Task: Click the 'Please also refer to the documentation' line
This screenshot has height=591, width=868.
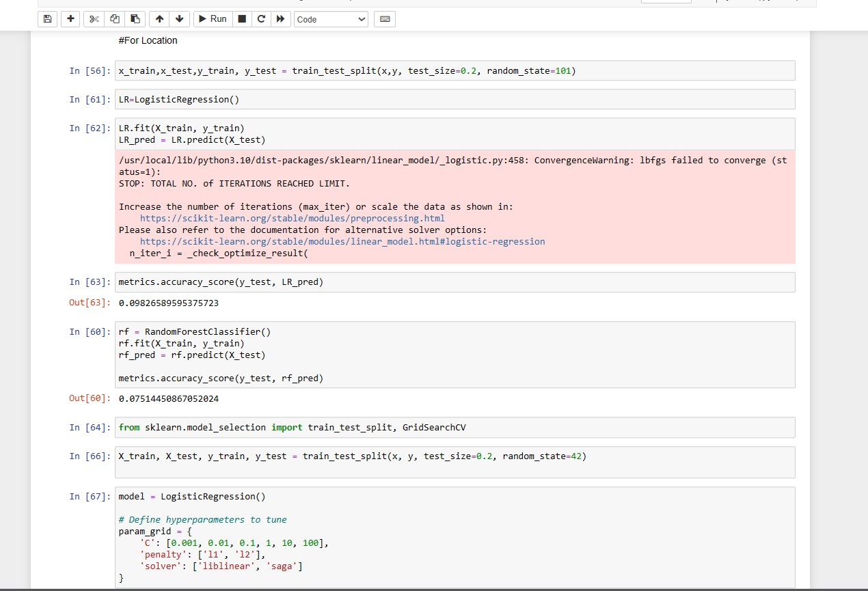Action: [x=303, y=230]
